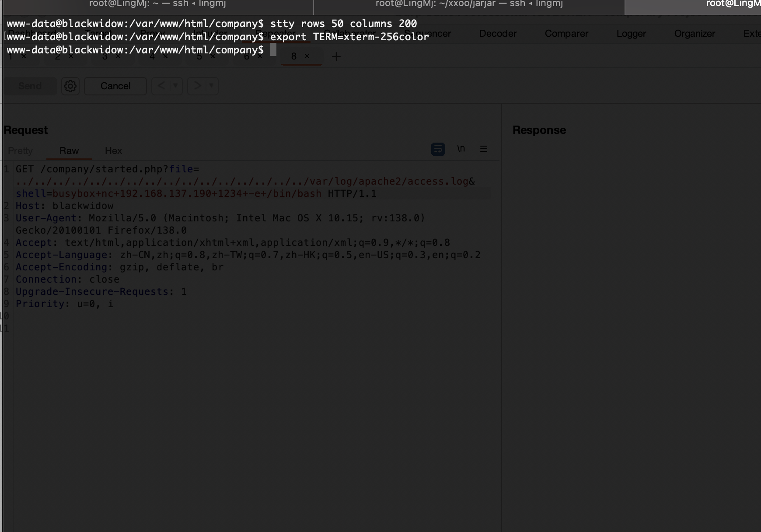Switch to terminal tab 'root@LingMj: ~ — ssh'
Screen dimensions: 761x532
pyautogui.click(x=157, y=4)
